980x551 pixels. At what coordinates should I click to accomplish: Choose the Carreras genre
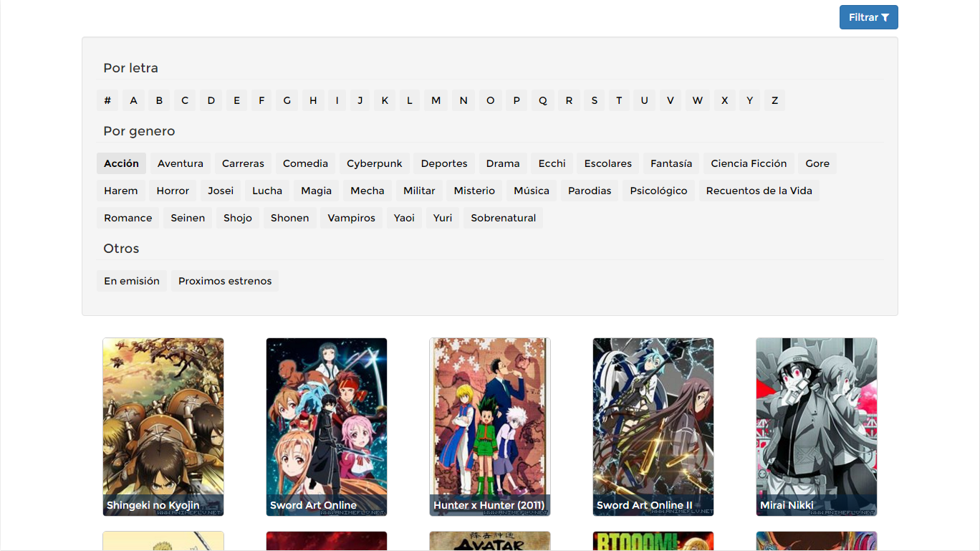point(243,163)
